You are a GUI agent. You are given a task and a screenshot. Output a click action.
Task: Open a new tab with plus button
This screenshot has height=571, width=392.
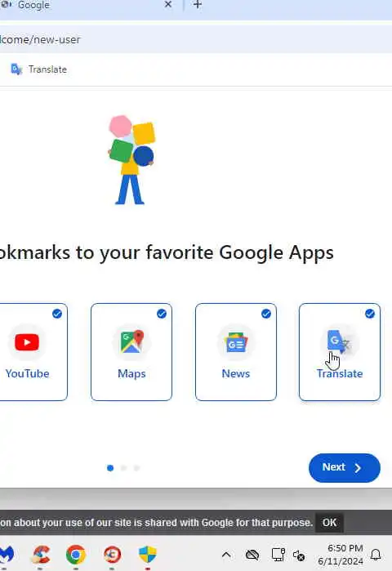(198, 5)
